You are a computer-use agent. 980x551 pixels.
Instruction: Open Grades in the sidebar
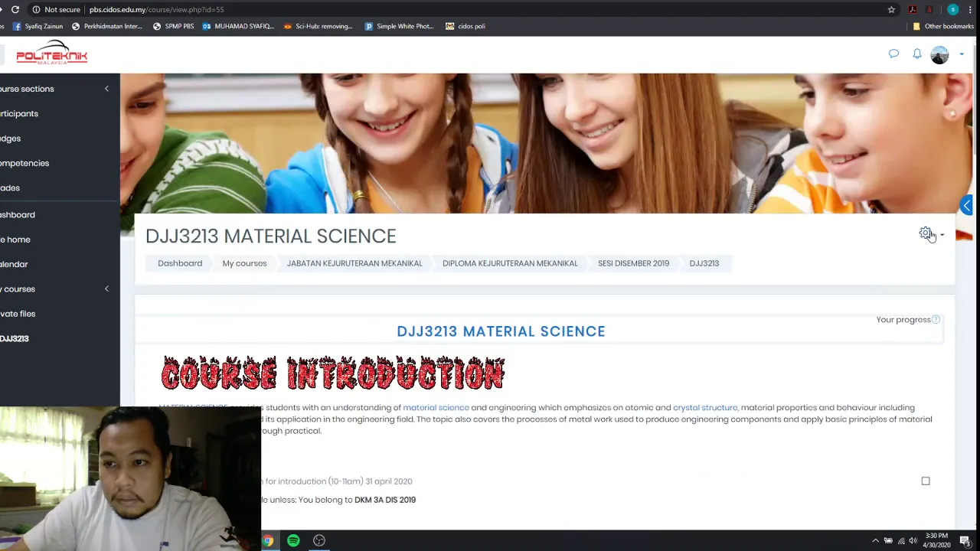10,187
